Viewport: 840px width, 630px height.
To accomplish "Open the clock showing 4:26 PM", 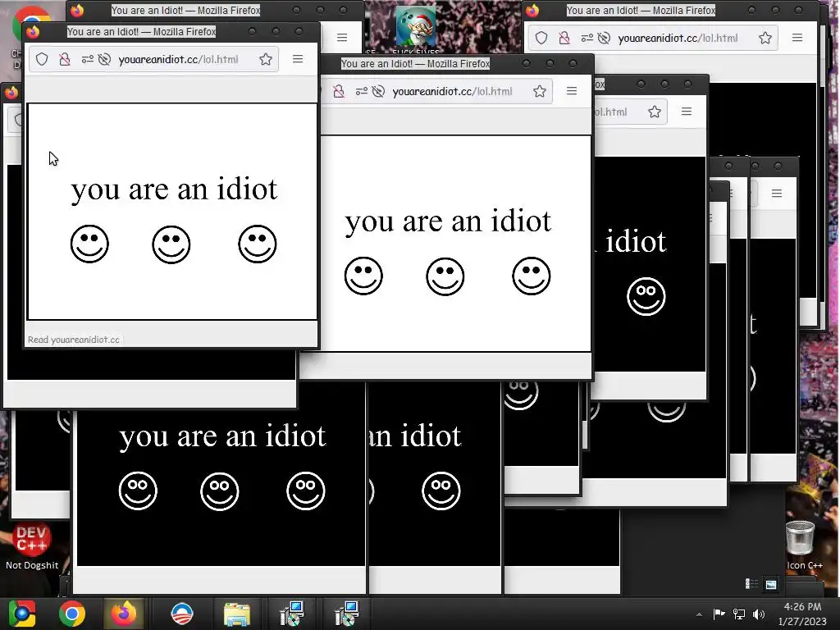I will point(802,614).
